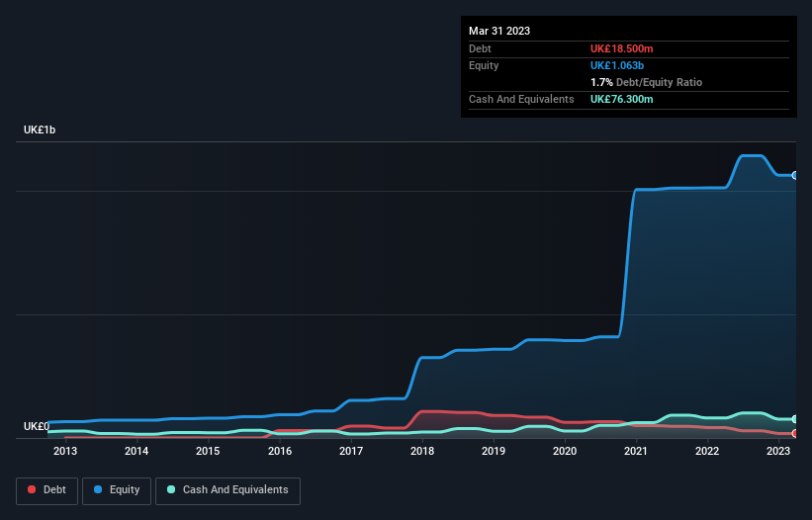The image size is (812, 520).
Task: Click the UK£0 y-axis label
Action: [37, 426]
